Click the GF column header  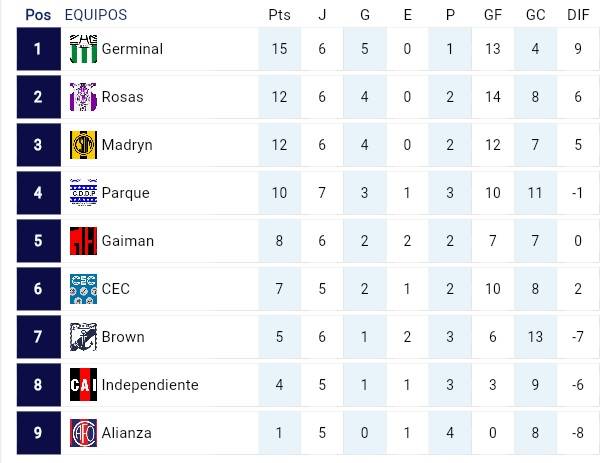(x=493, y=16)
